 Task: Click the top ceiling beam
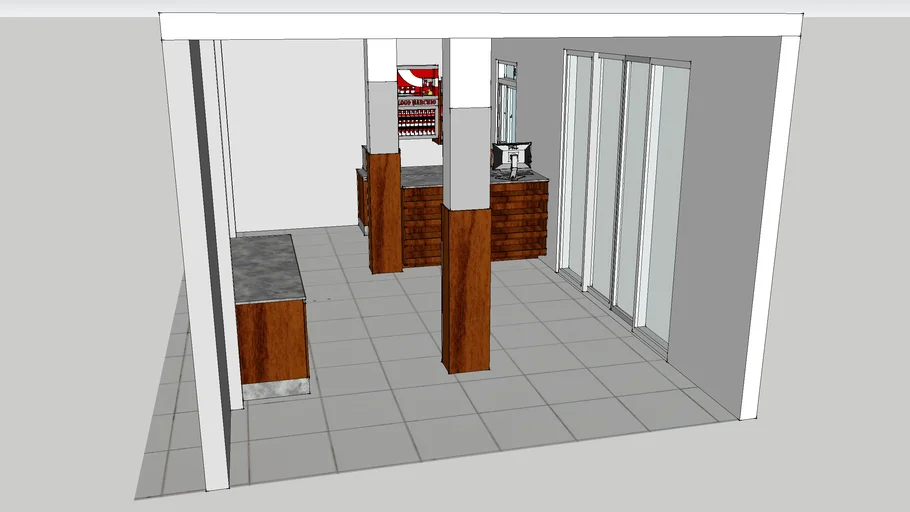click(x=480, y=26)
